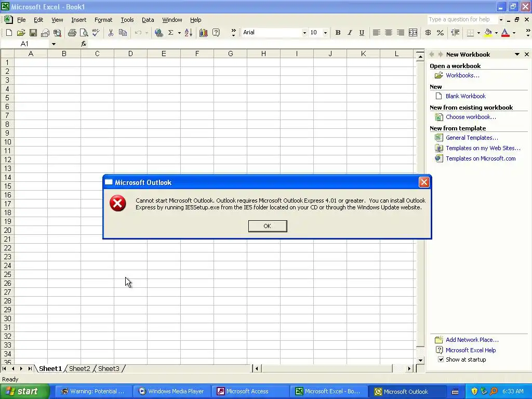Click Templates on Microsoft.com link
The width and height of the screenshot is (532, 399).
pyautogui.click(x=481, y=158)
